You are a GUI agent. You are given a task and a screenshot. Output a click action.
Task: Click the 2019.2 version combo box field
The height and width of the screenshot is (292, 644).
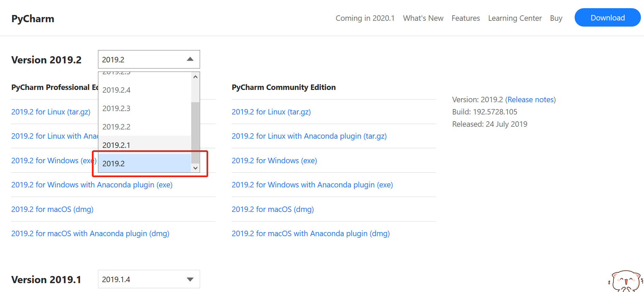point(149,59)
